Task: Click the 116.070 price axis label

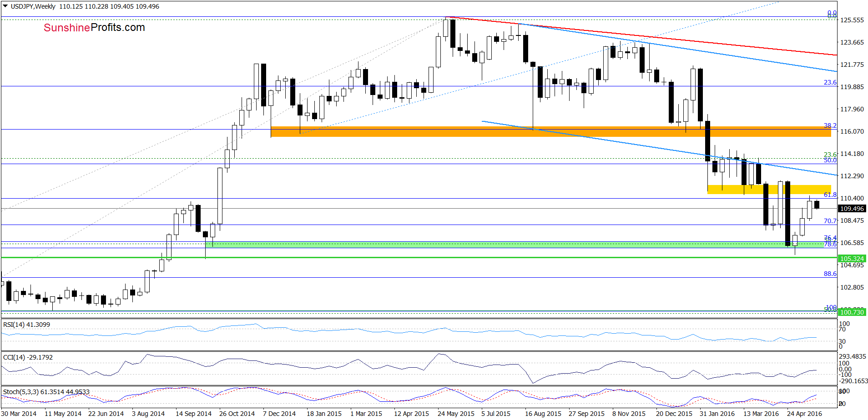Action: pos(852,131)
